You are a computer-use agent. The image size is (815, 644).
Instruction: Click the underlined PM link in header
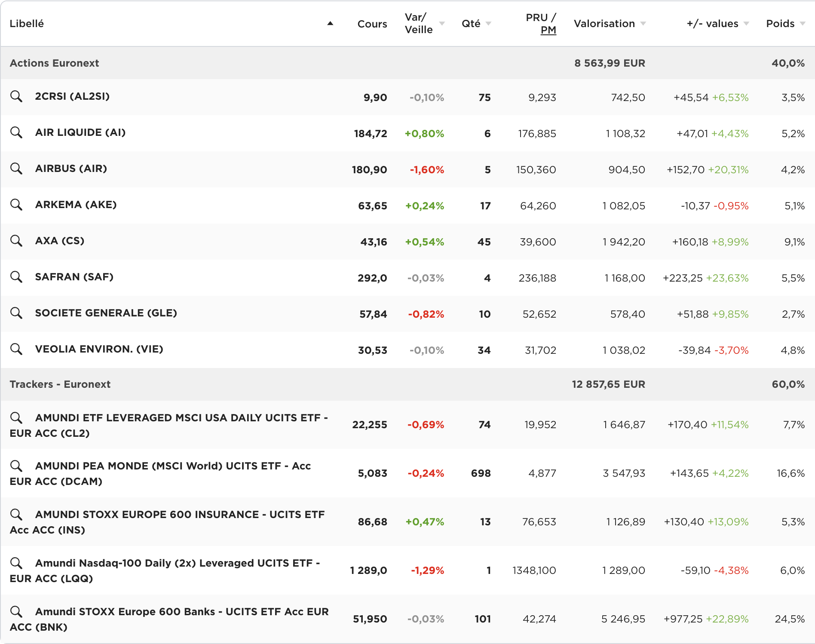point(548,30)
